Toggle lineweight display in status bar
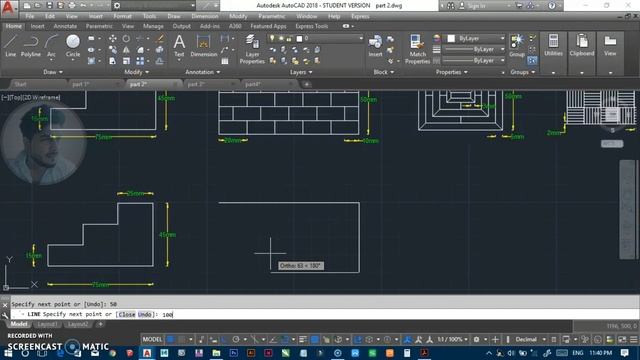This screenshot has height=360, width=640. pos(303,339)
